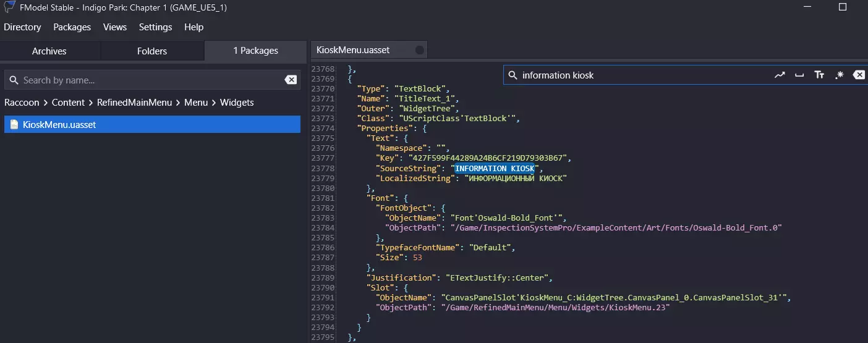This screenshot has height=343, width=868.
Task: Click the find-next arrow in code search
Action: coord(780,75)
